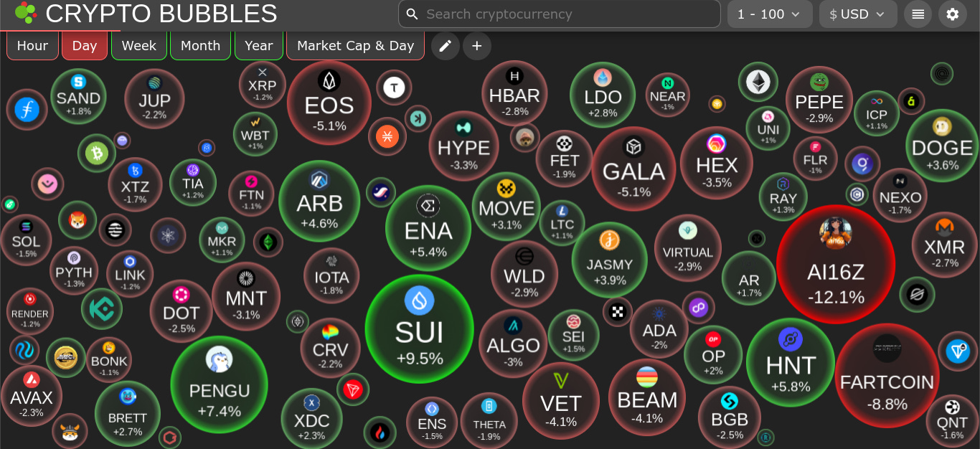Select the ENA bubble
The height and width of the screenshot is (449, 980).
428,227
